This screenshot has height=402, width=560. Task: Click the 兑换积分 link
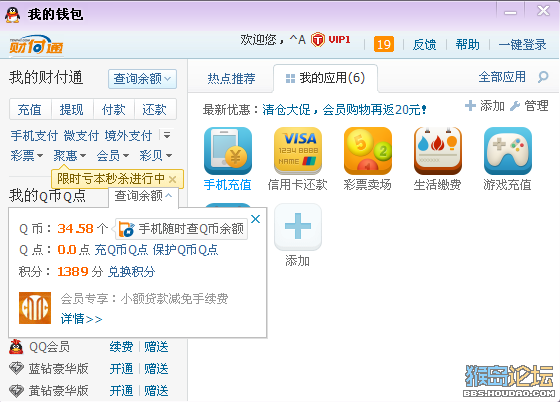(131, 272)
